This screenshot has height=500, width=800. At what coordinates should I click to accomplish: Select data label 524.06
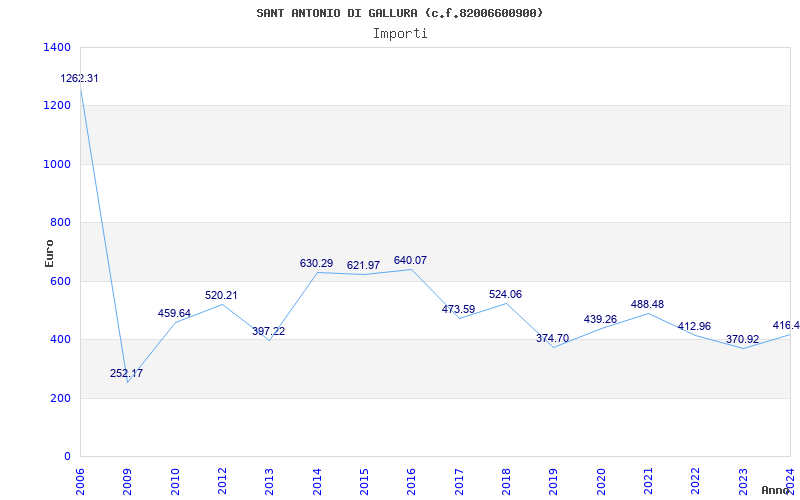pos(506,294)
